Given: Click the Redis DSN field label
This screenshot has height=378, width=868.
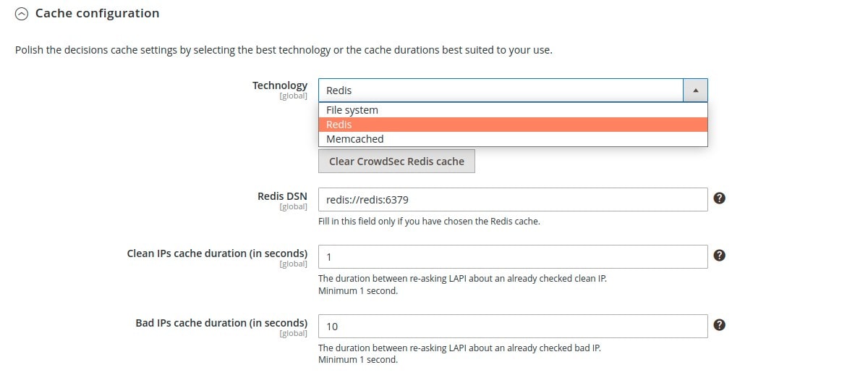Looking at the screenshot, I should pyautogui.click(x=282, y=196).
